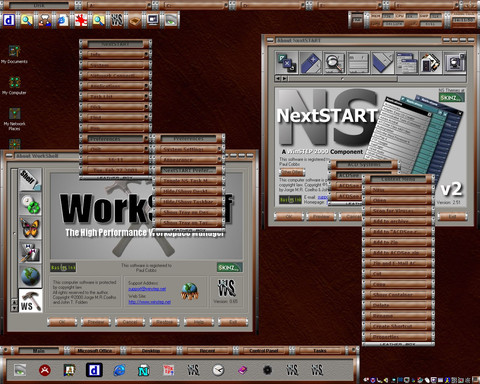480x384 pixels.
Task: Choose Properties in the Context Menu
Action: click(398, 337)
